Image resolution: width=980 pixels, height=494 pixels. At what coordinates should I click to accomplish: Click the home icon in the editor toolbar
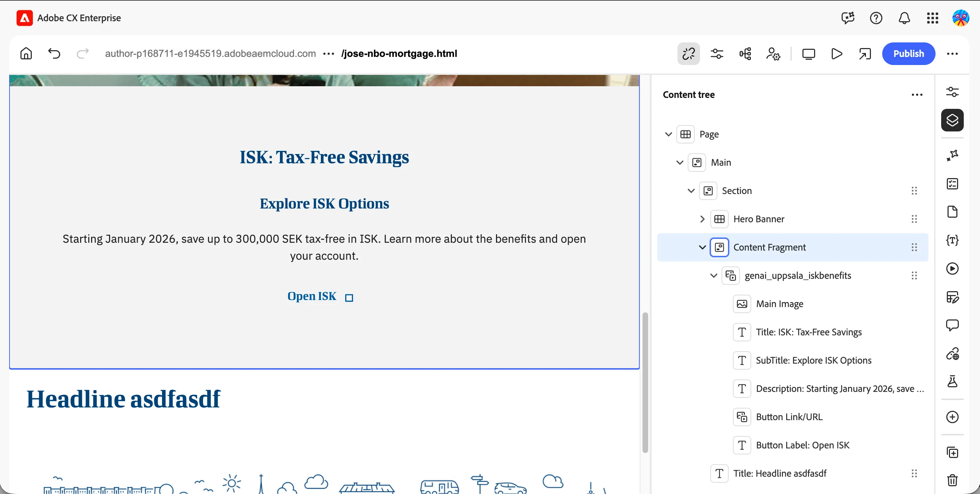pos(26,54)
